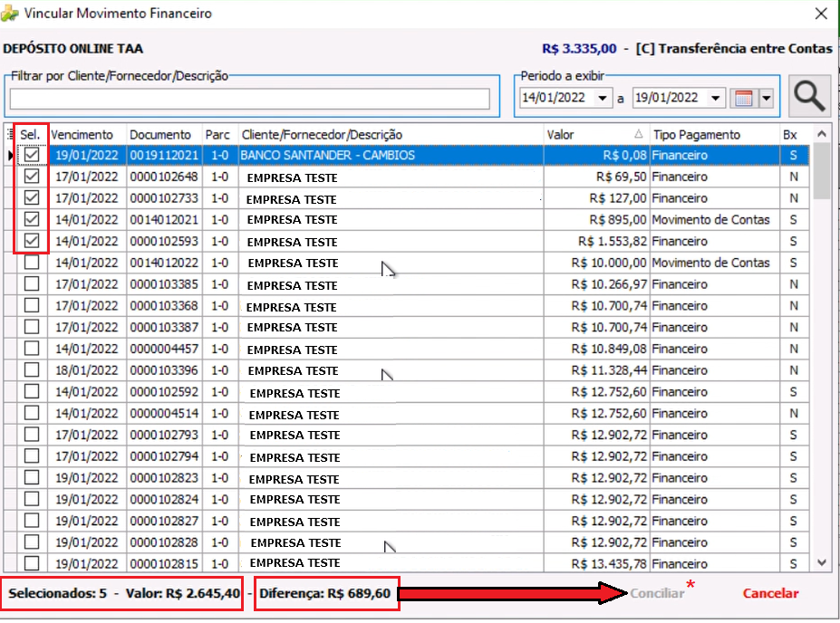Check the checkbox for document 0000004457
Image resolution: width=840 pixels, height=623 pixels.
coord(32,349)
